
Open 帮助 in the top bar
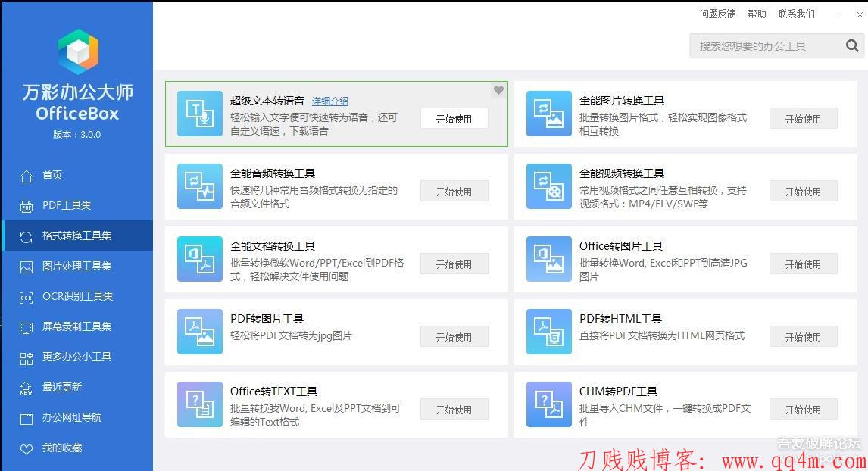coord(757,14)
